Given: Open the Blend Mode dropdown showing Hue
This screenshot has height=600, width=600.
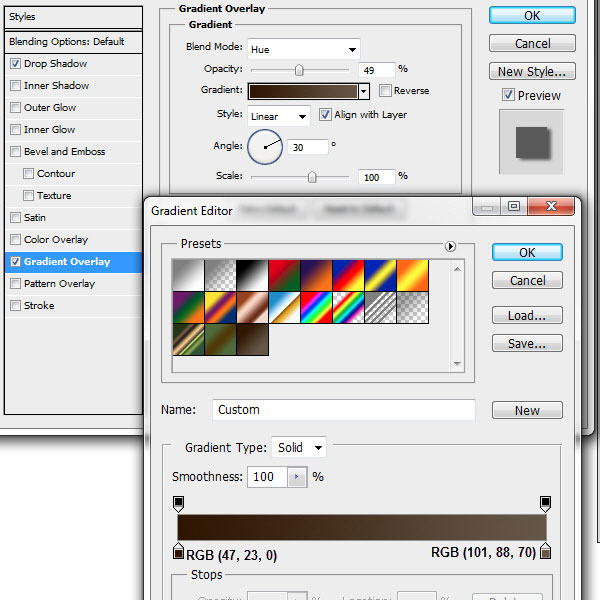Looking at the screenshot, I should click(x=304, y=49).
